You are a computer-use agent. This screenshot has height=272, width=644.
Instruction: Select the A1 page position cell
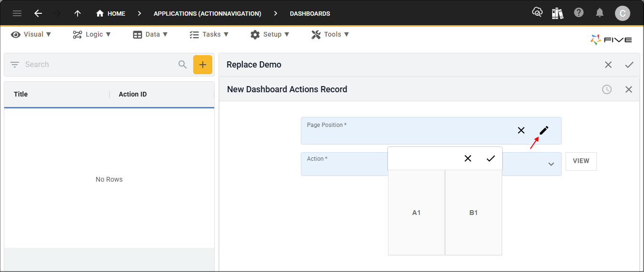pyautogui.click(x=416, y=213)
